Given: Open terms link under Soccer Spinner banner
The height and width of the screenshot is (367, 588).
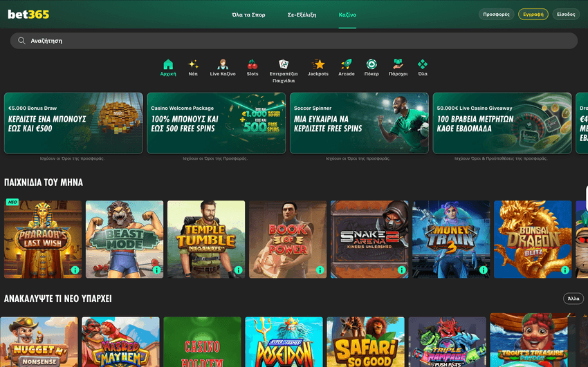Looking at the screenshot, I should click(358, 158).
